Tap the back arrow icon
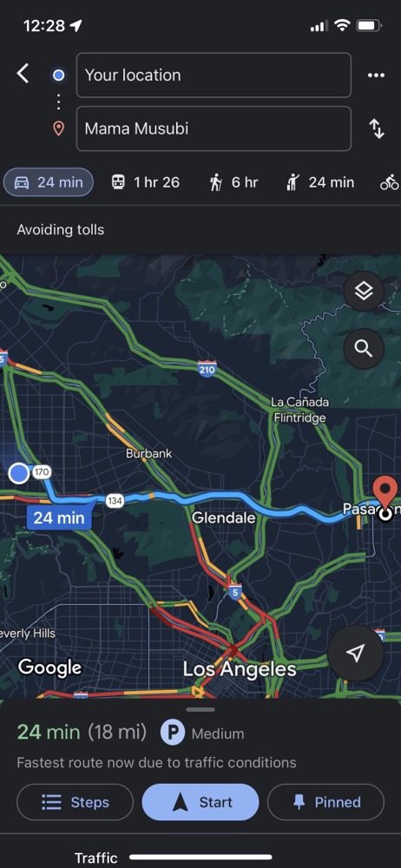Viewport: 401px width, 868px height. coord(23,74)
